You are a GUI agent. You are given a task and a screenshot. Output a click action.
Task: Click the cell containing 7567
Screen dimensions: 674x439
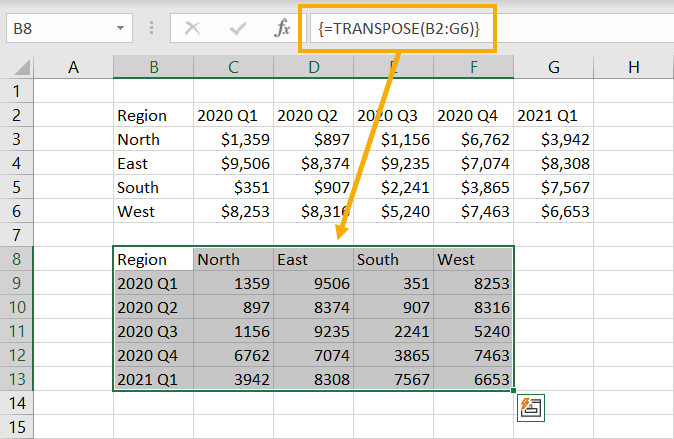tap(393, 379)
